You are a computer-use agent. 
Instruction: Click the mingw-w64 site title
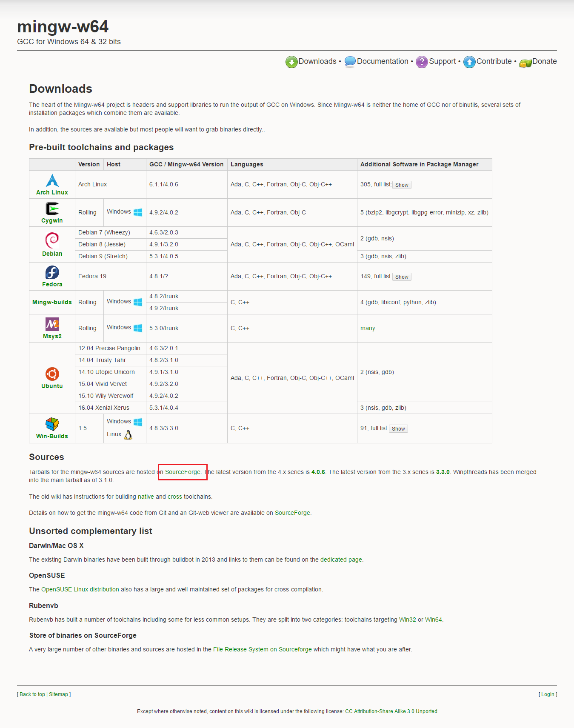(63, 26)
